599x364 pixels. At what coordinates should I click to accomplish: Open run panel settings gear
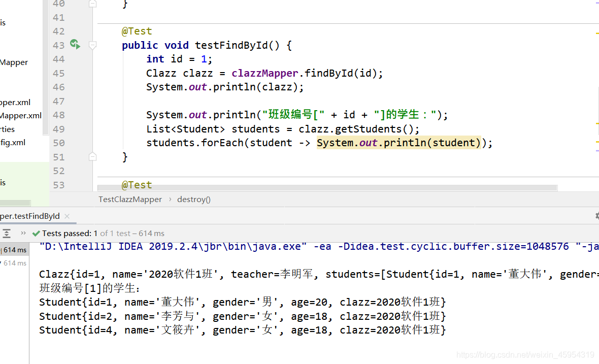pyautogui.click(x=597, y=216)
